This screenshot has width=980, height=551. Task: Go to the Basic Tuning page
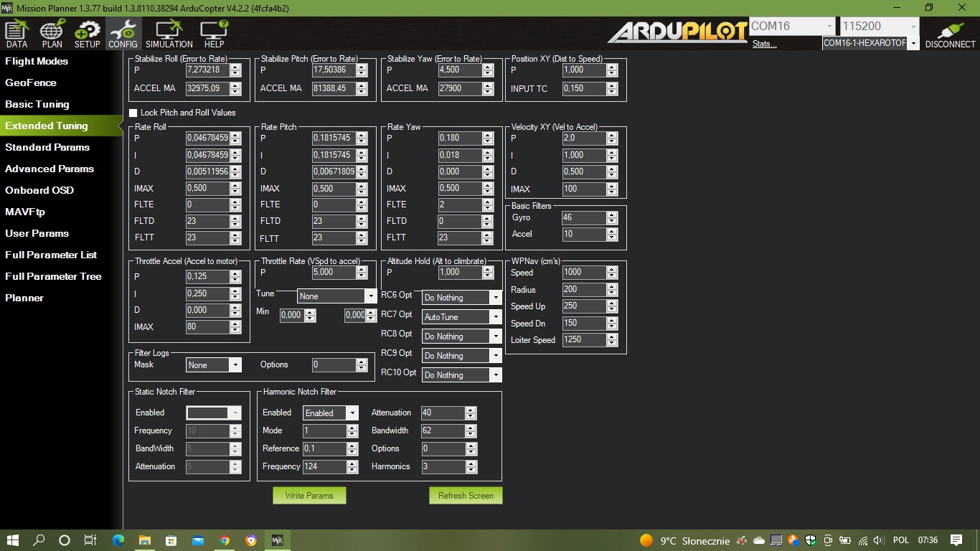(37, 104)
